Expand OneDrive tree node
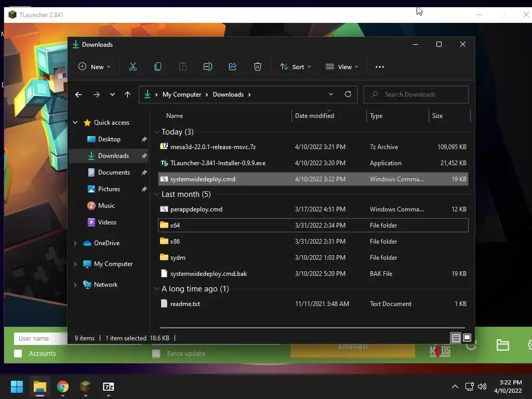The height and width of the screenshot is (399, 532). [75, 243]
